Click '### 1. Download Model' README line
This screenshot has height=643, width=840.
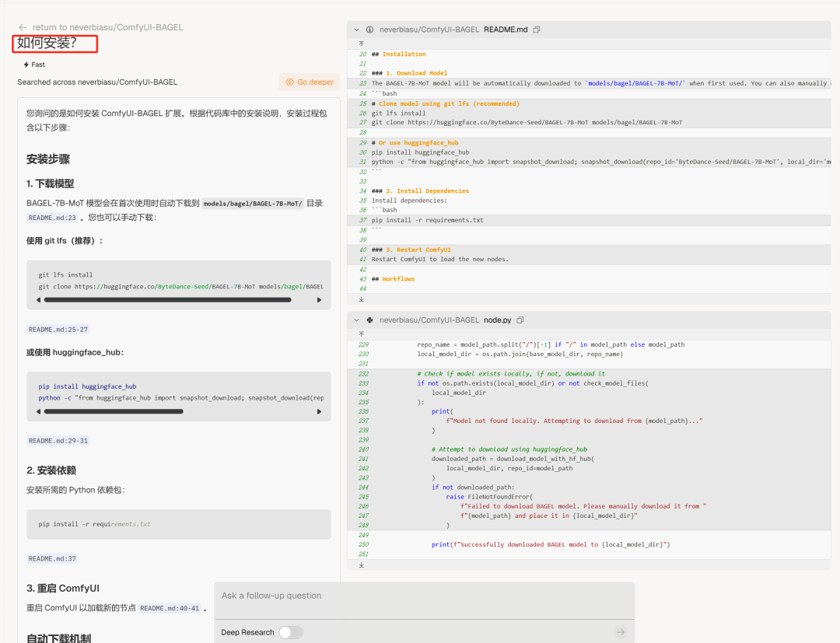pyautogui.click(x=409, y=73)
